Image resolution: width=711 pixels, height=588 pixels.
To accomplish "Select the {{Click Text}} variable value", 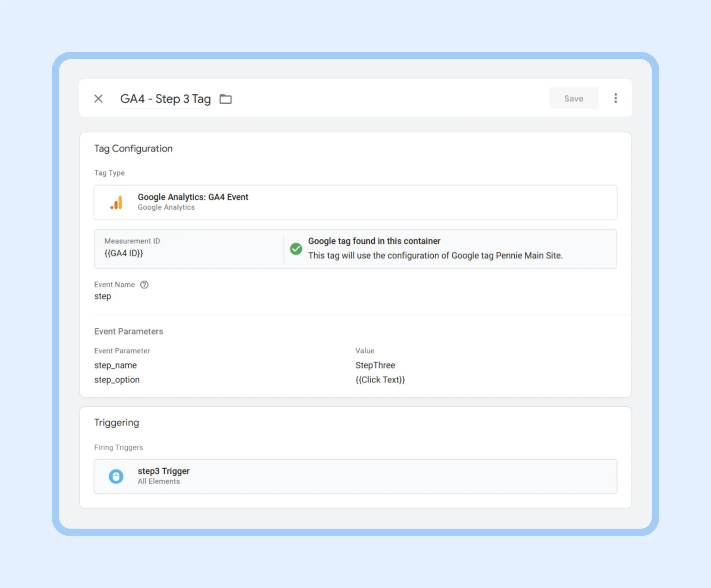I will [380, 379].
